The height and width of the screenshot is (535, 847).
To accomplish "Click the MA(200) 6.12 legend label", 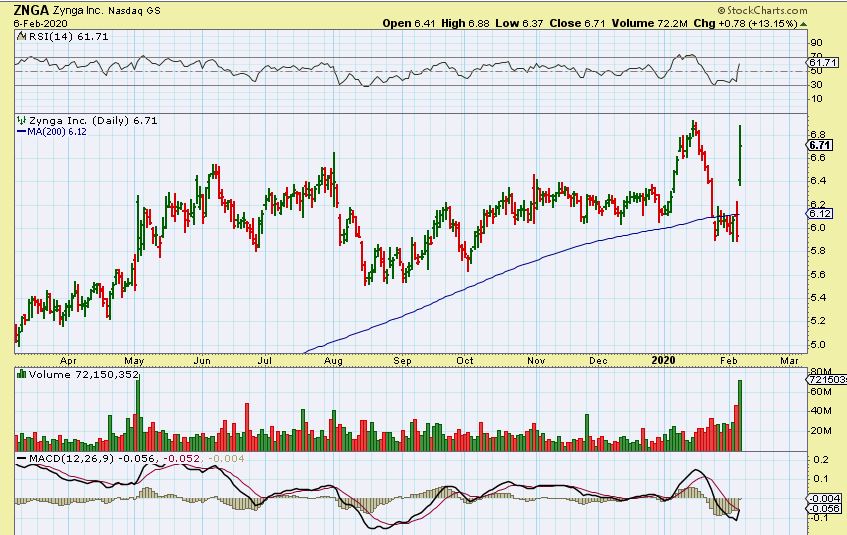I will [57, 131].
